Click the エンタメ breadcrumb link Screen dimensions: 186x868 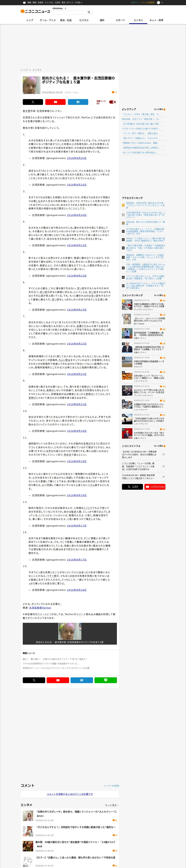click(x=37, y=70)
